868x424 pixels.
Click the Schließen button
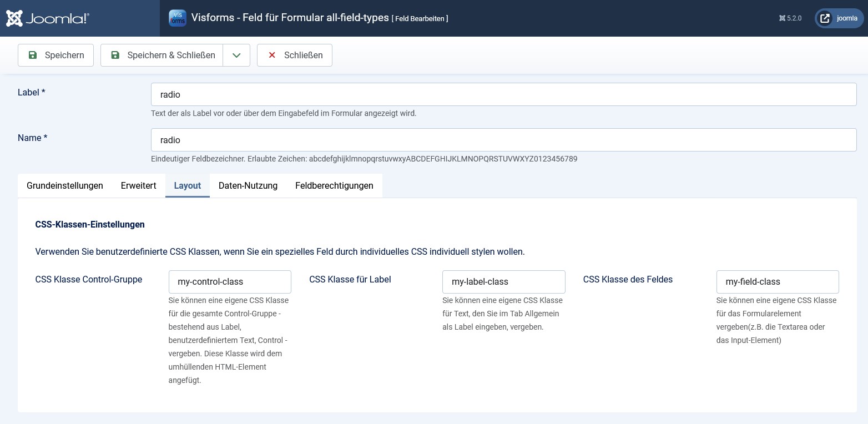pyautogui.click(x=294, y=55)
